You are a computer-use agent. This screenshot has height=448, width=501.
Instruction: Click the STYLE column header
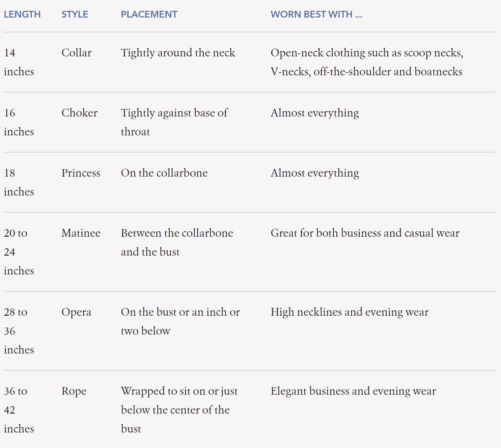(x=75, y=15)
